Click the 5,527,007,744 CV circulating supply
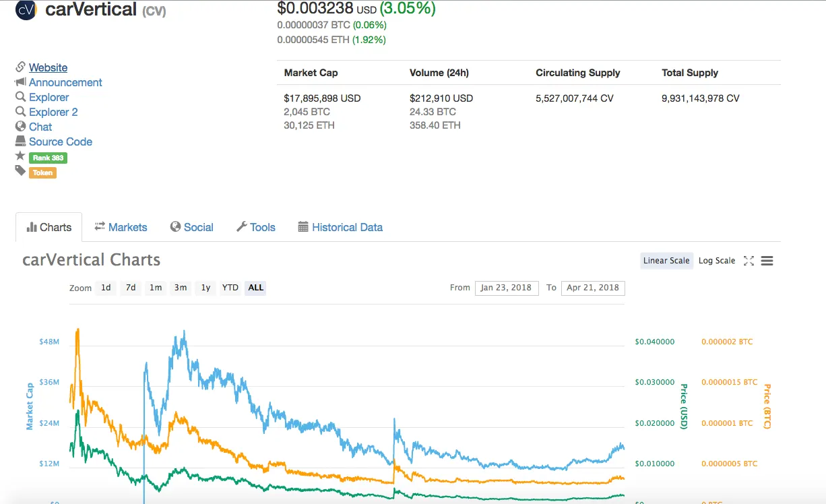826x504 pixels. (575, 98)
